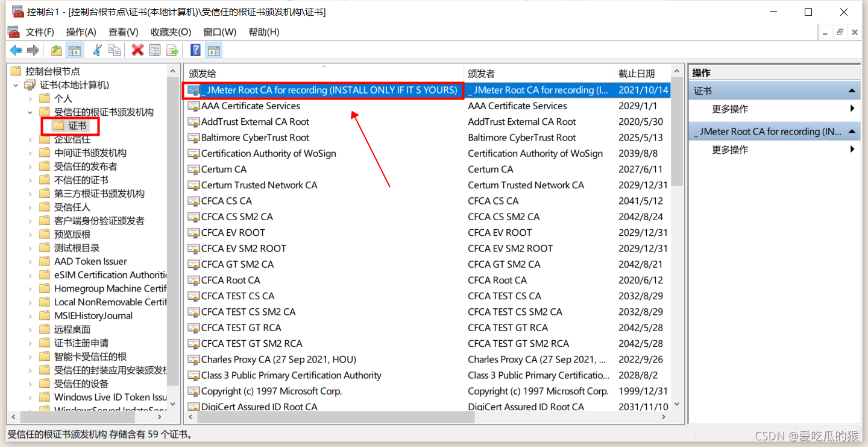Expand the 中间证书颁发机构 tree node

pyautogui.click(x=30, y=153)
